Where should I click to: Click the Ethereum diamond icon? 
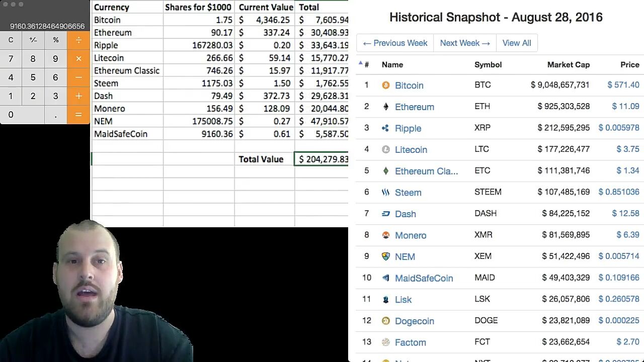coord(386,107)
